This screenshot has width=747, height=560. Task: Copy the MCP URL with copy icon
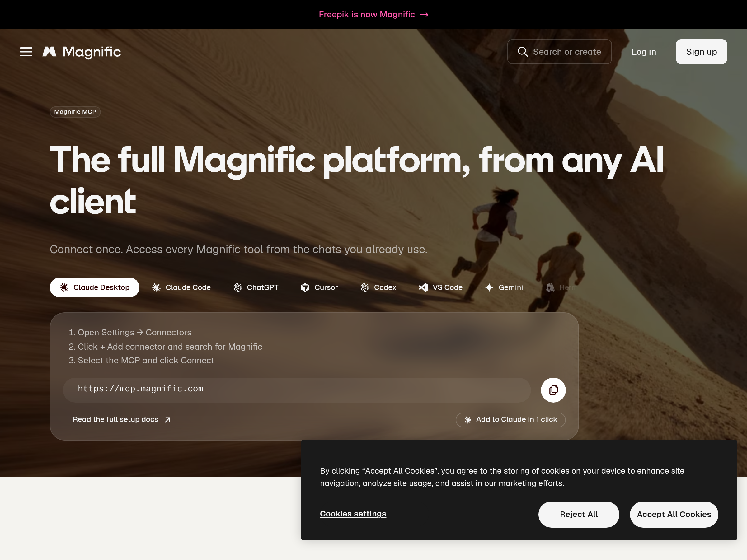point(553,390)
